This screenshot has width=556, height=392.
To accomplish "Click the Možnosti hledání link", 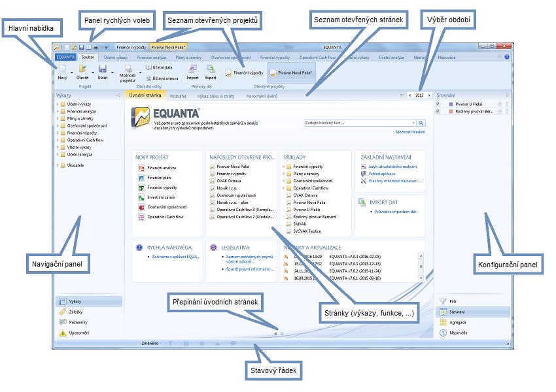I will click(410, 132).
